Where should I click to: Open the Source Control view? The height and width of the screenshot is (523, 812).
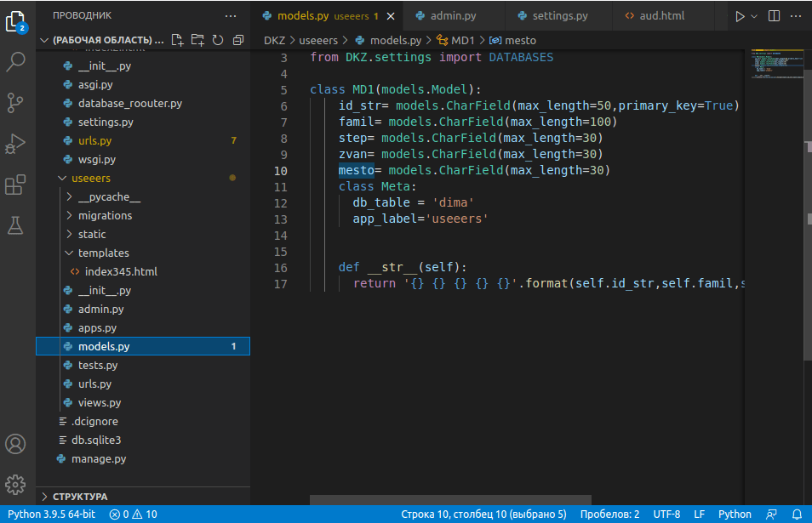pos(16,103)
